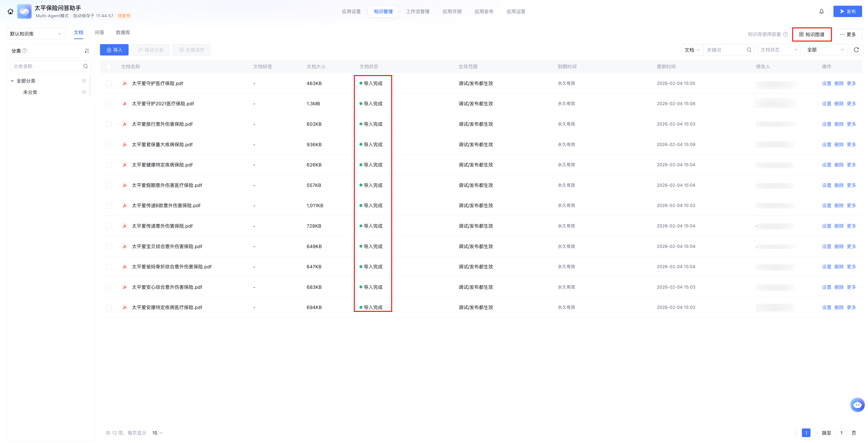This screenshot has height=443, width=868.
Task: Collapse the category panel icon
Action: [87, 51]
